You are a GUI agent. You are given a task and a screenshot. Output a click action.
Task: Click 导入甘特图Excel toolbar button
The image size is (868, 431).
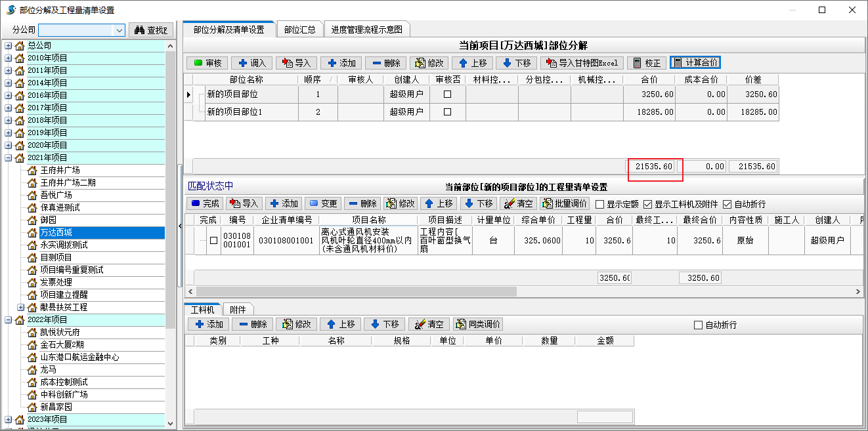pos(582,63)
